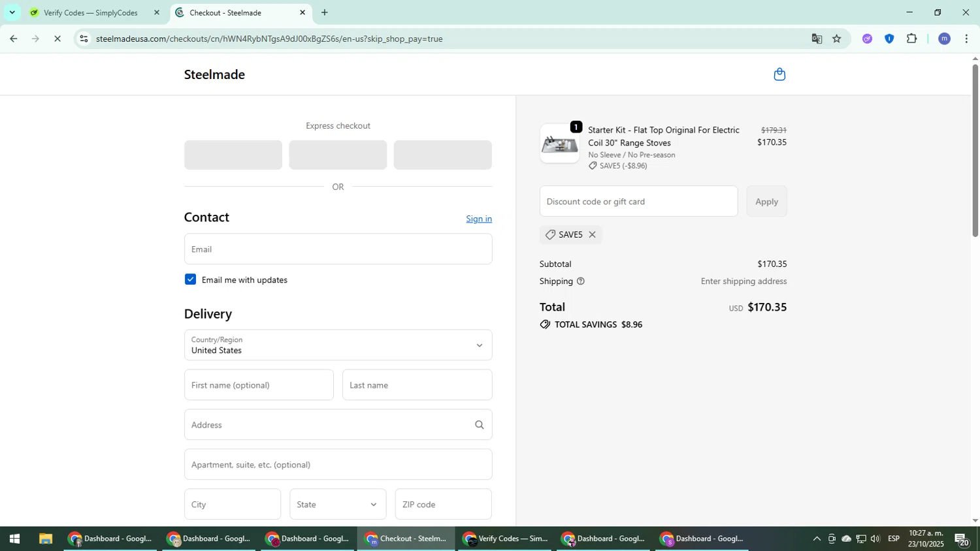Screen dimensions: 980x551
Task: Open the Windows Start menu
Action: [x=14, y=539]
